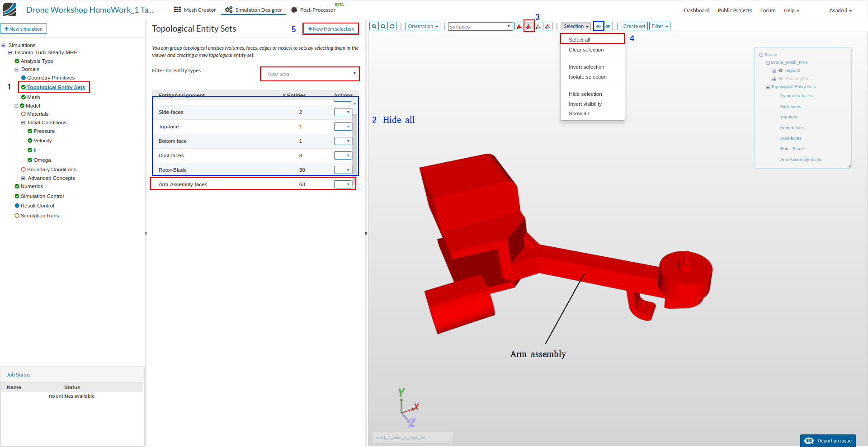Expand region0 node in the scene tree
Screen dimensions: 868x447
(774, 71)
